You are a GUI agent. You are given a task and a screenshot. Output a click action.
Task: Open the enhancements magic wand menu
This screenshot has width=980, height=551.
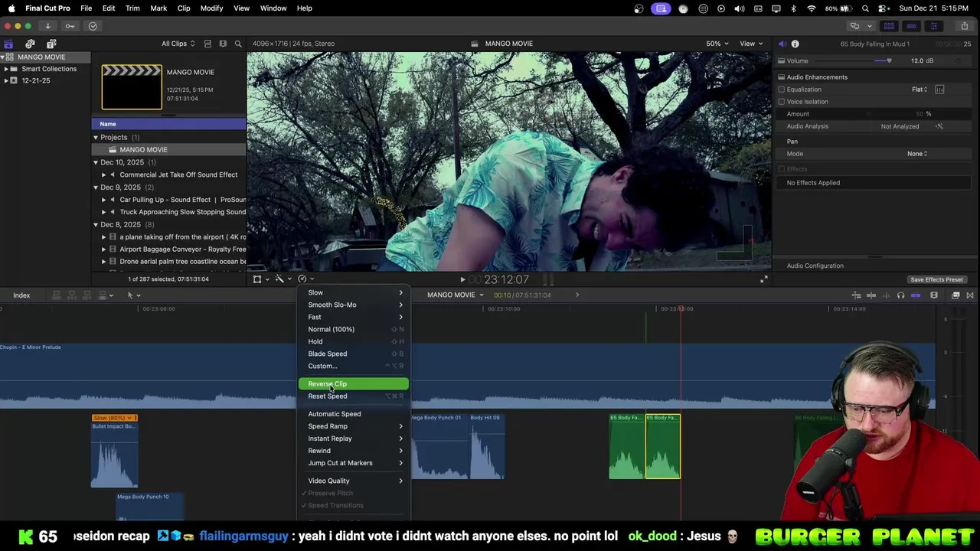pos(282,279)
